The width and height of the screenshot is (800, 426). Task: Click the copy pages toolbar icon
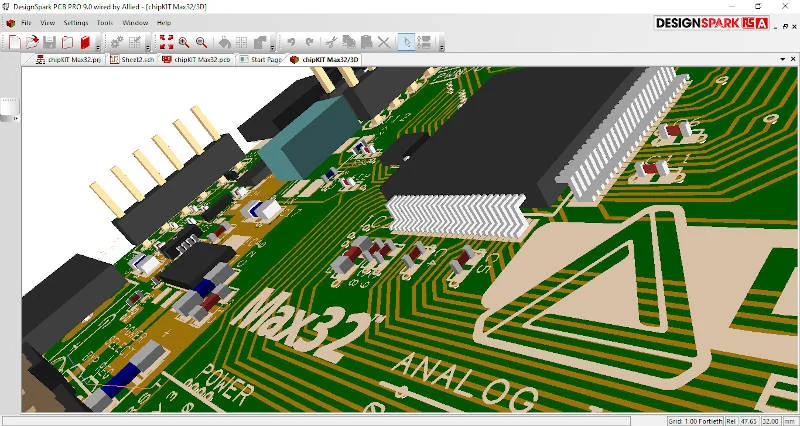(x=67, y=42)
